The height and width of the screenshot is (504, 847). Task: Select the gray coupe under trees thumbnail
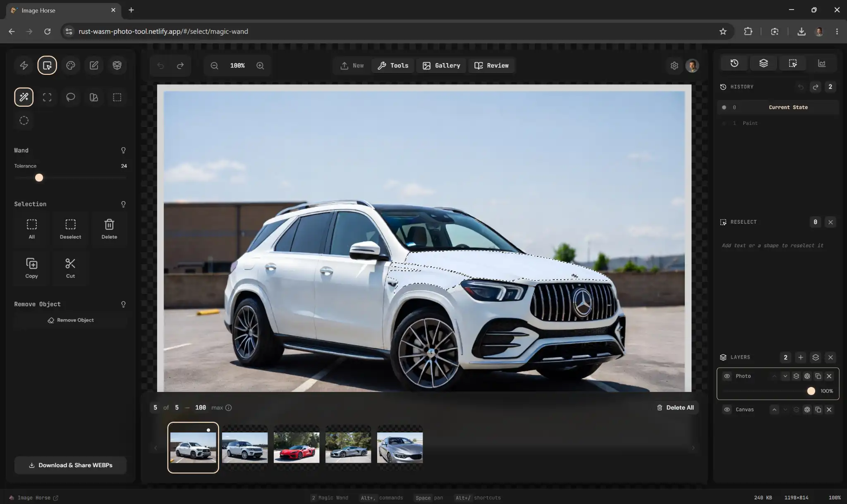tap(348, 448)
